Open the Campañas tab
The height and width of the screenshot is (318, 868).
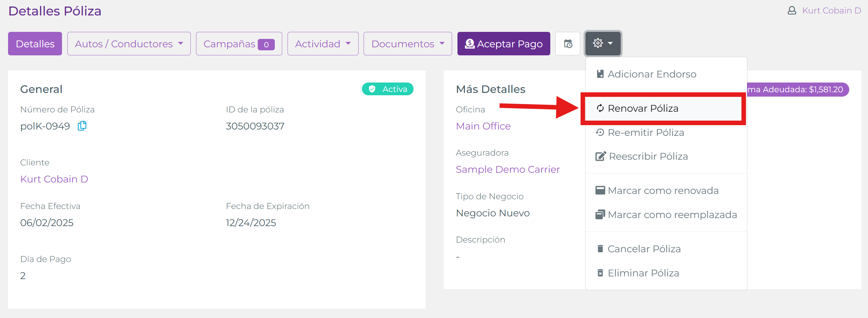coord(239,44)
